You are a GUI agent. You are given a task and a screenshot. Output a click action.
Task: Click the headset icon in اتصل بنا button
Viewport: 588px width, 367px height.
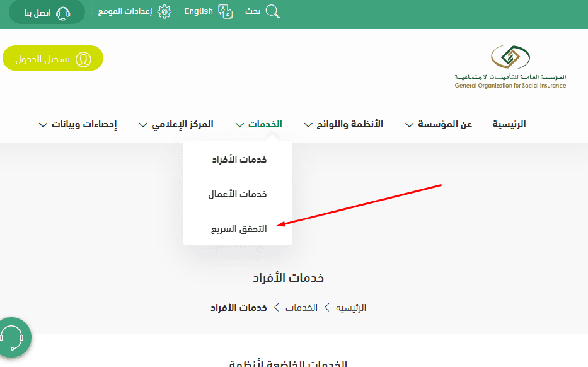[63, 13]
